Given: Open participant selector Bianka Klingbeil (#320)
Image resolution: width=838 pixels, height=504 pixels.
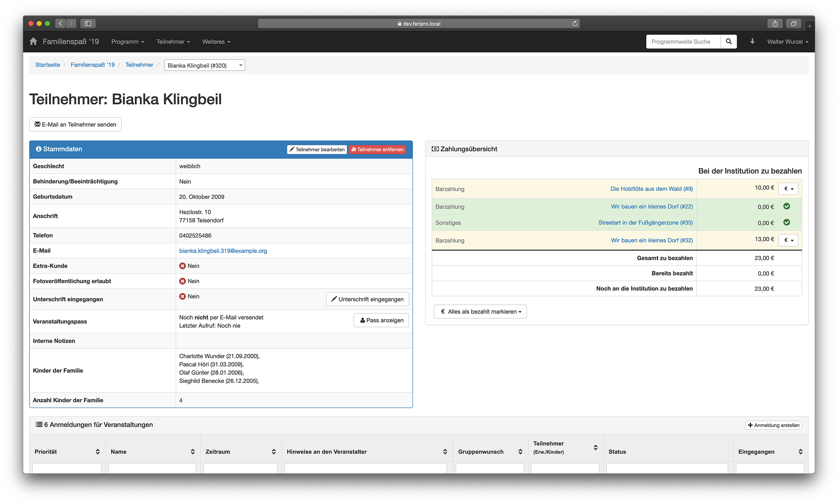Looking at the screenshot, I should point(205,65).
